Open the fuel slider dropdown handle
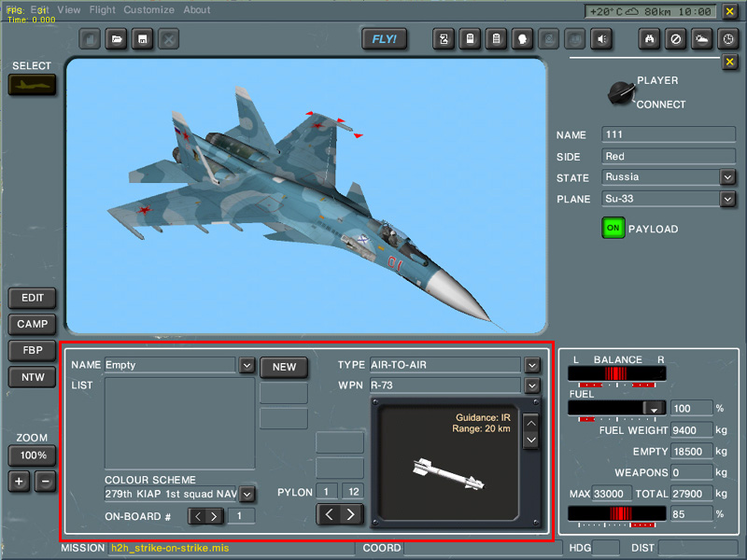 pyautogui.click(x=654, y=409)
